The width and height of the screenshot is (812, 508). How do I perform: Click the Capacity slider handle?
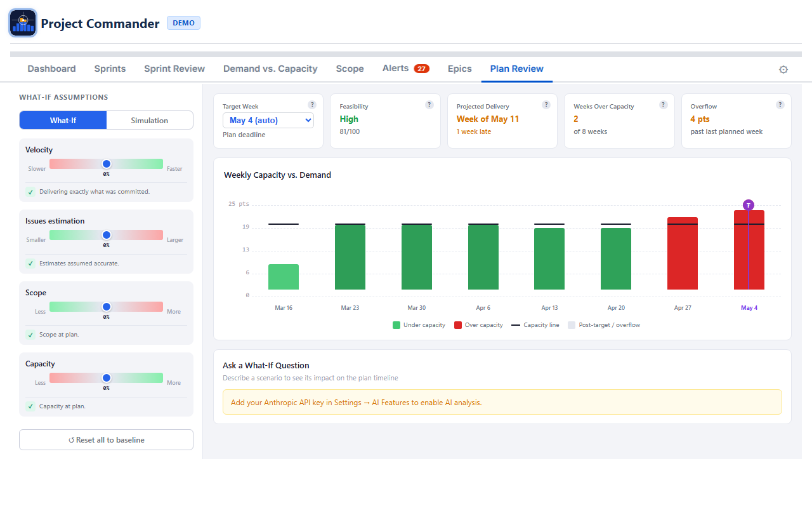107,378
